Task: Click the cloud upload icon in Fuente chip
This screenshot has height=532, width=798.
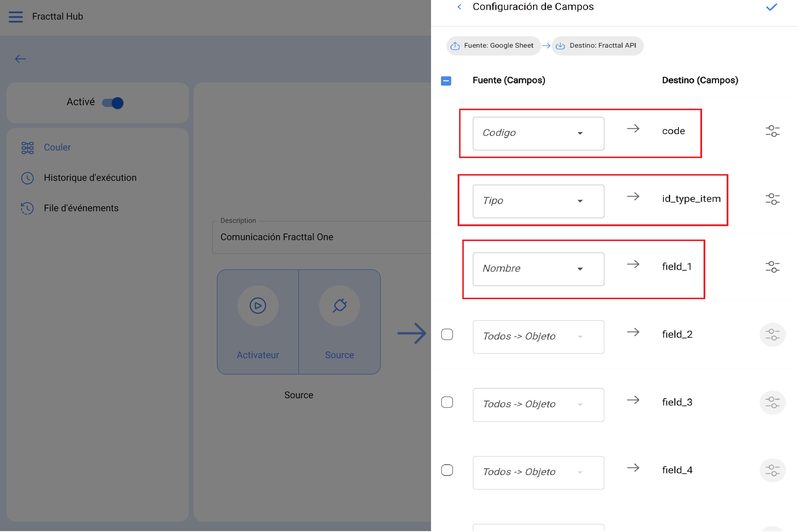Action: tap(455, 46)
